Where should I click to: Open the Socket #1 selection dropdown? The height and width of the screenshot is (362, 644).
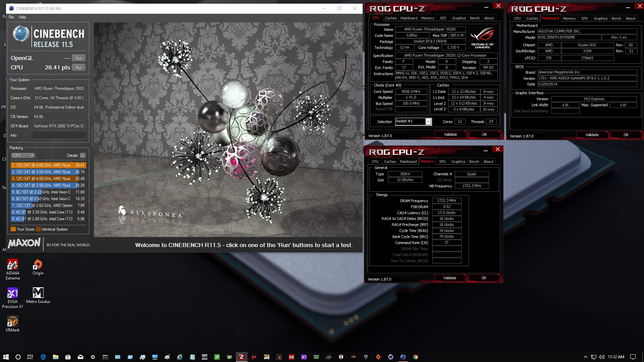[413, 121]
